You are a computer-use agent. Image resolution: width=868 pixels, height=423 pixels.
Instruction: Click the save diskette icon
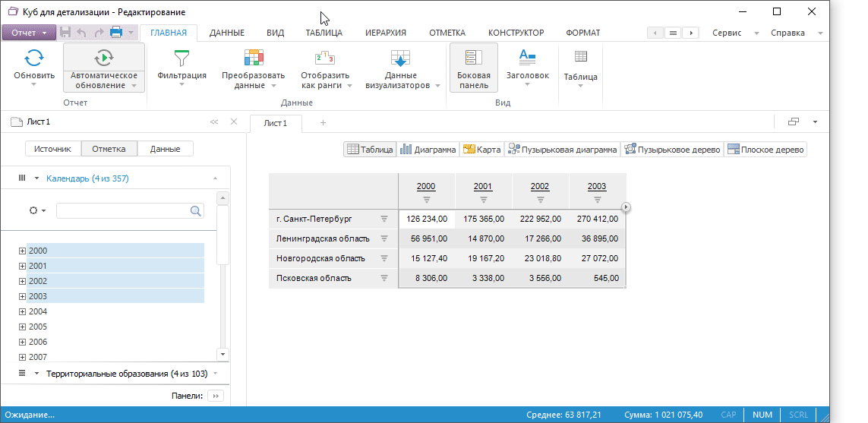pos(65,33)
